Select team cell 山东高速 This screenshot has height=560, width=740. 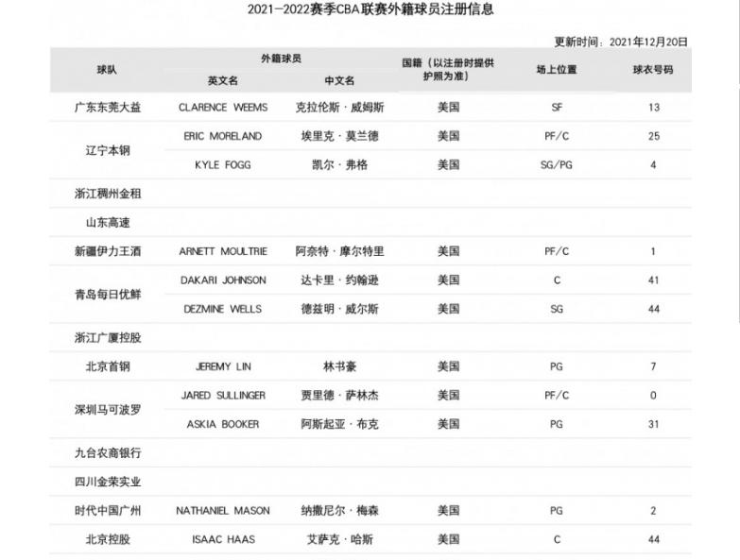tap(108, 223)
